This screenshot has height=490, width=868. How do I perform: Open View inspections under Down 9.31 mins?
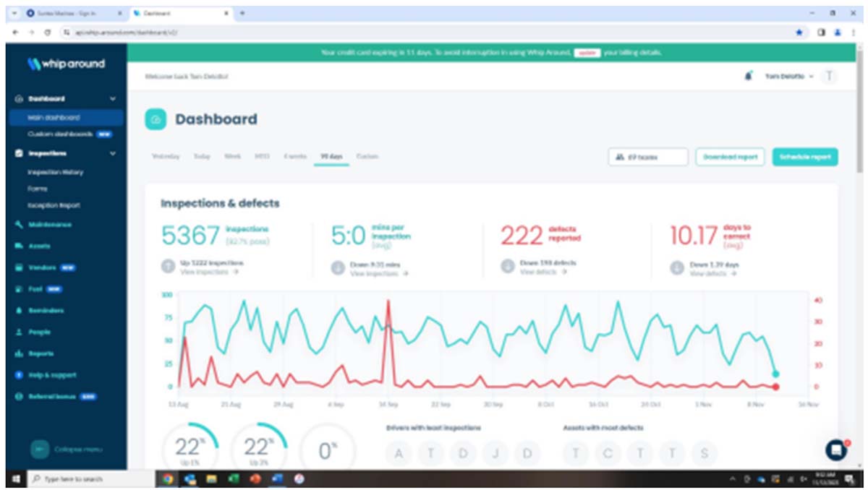379,274
